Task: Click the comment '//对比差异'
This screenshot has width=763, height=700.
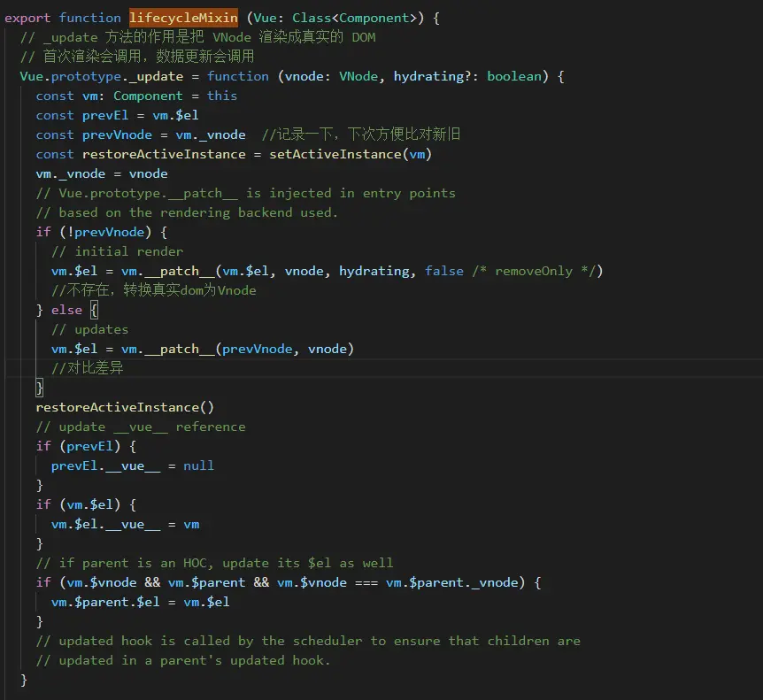Action: point(87,368)
